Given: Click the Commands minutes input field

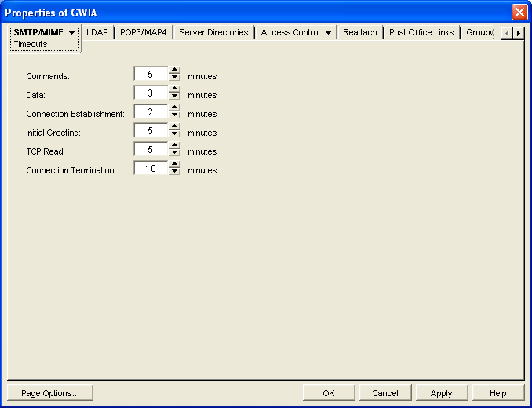Looking at the screenshot, I should 151,74.
